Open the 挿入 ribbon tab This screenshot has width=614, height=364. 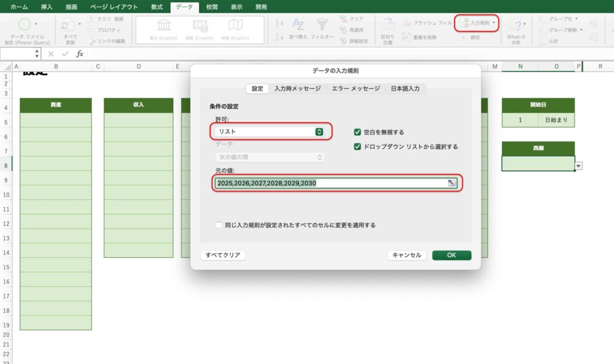46,7
